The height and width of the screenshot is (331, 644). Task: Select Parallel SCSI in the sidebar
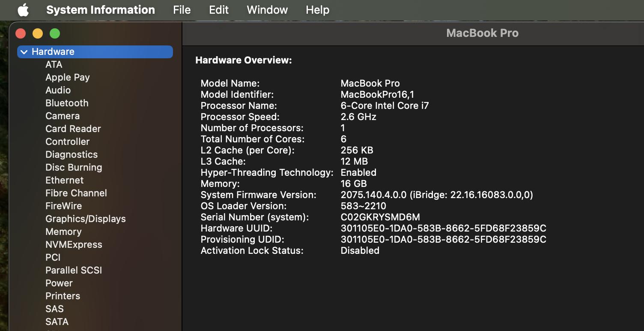[74, 270]
